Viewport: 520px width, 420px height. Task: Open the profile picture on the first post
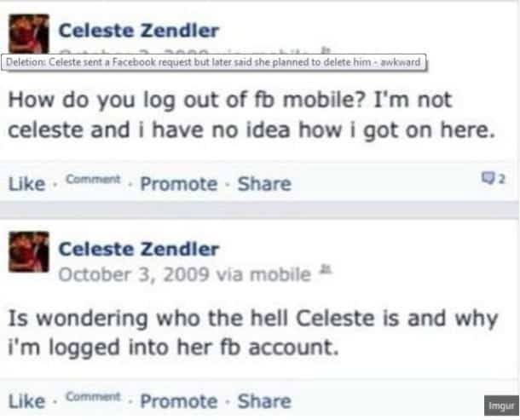click(28, 36)
